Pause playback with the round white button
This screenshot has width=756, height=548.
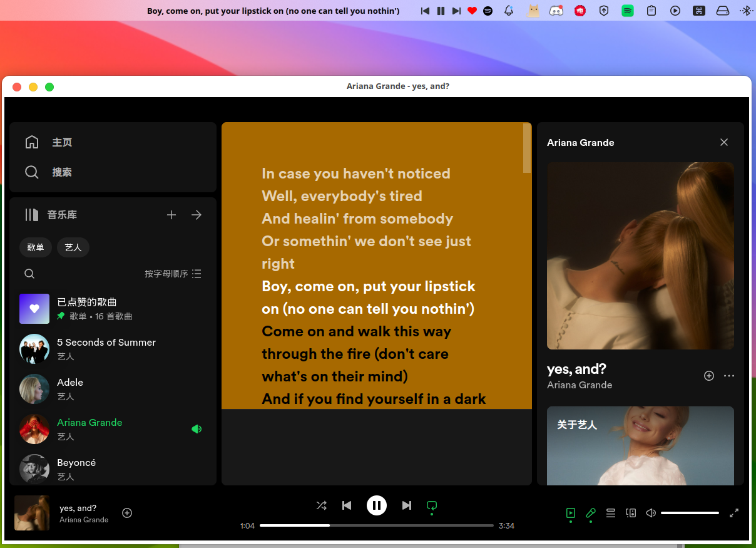coord(377,505)
